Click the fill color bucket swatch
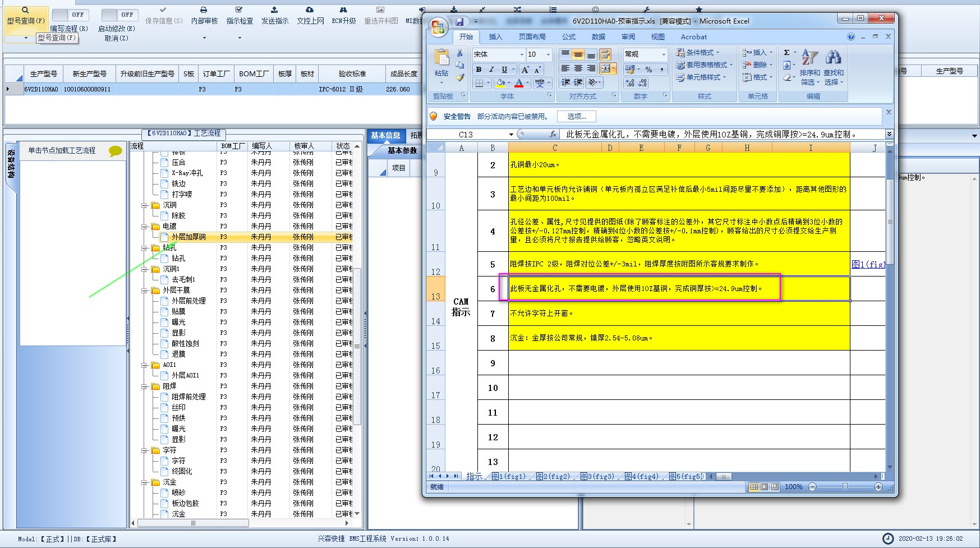Viewport: 980px width, 548px height. click(500, 83)
